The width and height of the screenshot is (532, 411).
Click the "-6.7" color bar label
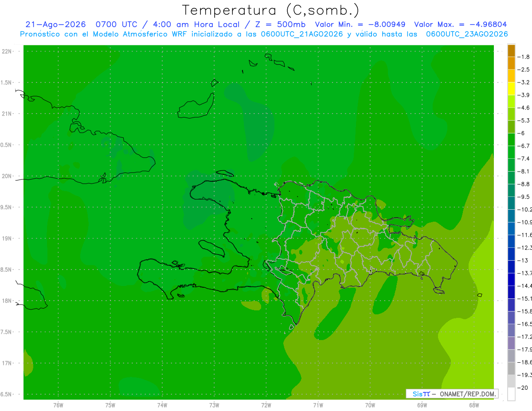(524, 146)
